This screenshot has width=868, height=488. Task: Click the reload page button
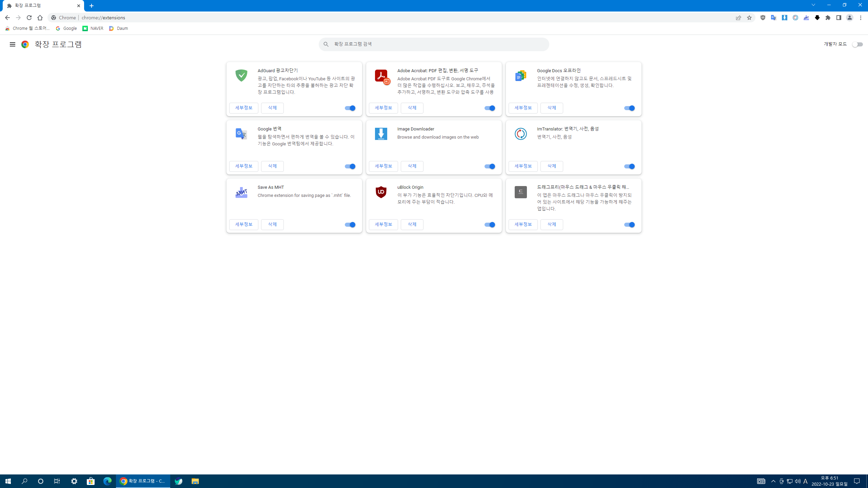[29, 18]
